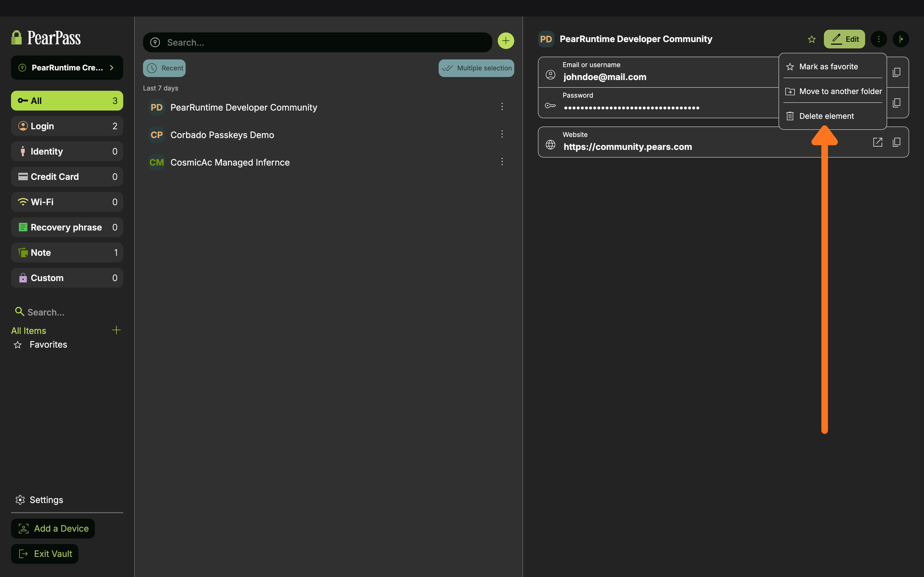Viewport: 924px width, 577px height.
Task: Toggle the Recent filter chip
Action: (164, 68)
